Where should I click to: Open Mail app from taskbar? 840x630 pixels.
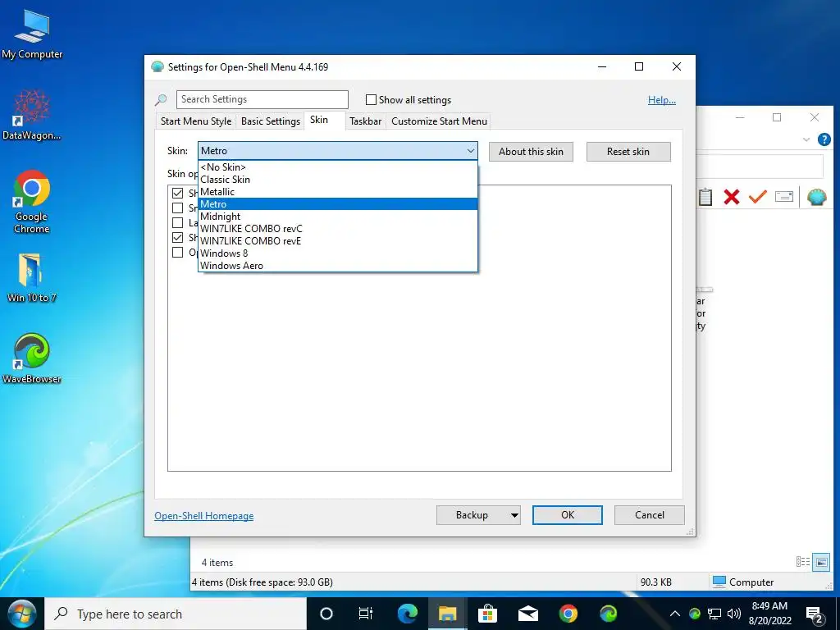click(527, 614)
